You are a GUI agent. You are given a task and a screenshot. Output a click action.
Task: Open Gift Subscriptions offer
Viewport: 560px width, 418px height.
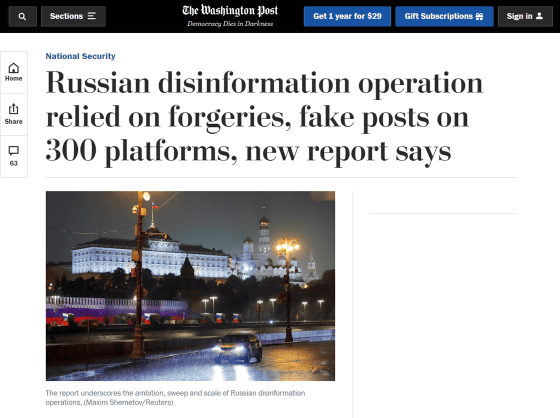tap(444, 16)
